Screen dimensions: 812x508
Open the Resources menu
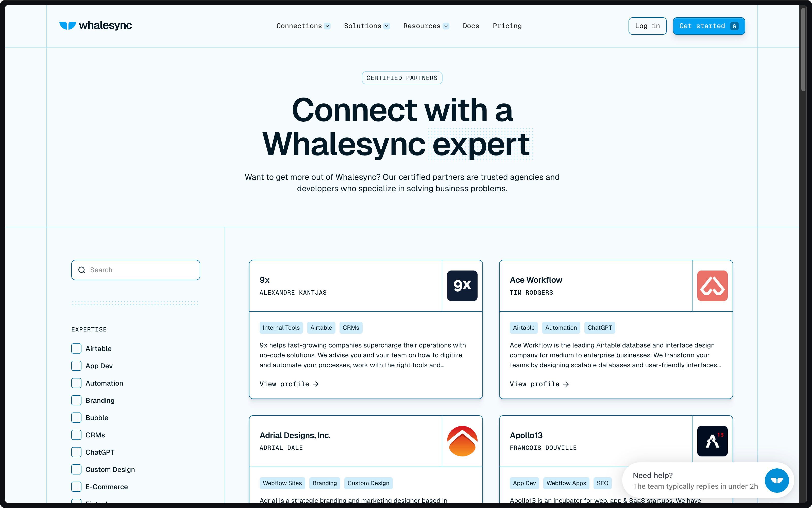point(426,26)
